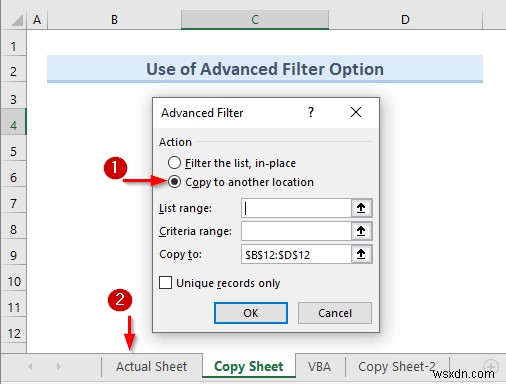Select column D header
Viewport: 506px width, 384px height.
tap(405, 20)
